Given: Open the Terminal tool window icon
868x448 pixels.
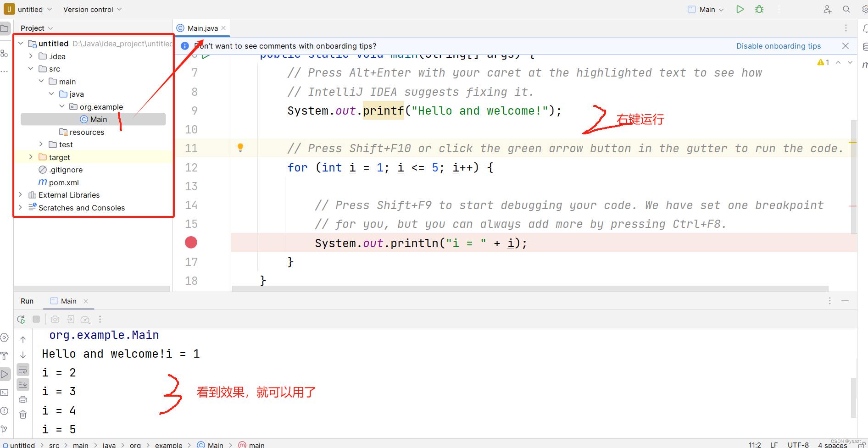Looking at the screenshot, I should [x=5, y=393].
